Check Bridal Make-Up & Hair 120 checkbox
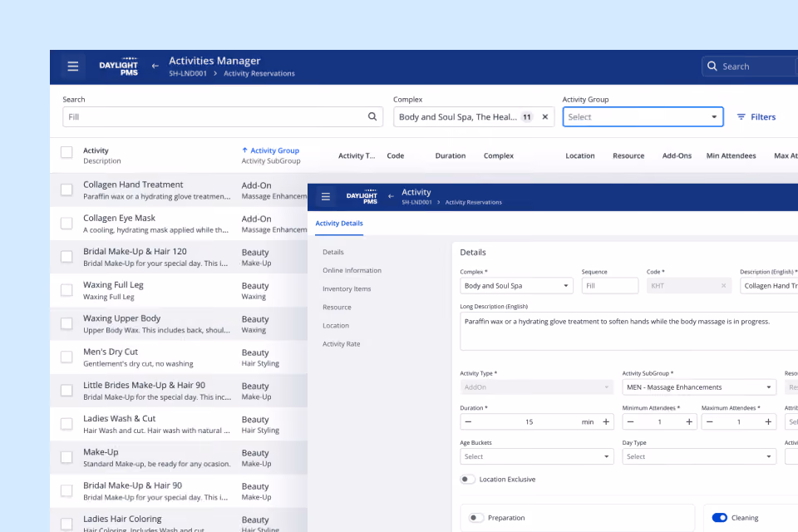The image size is (798, 532). click(66, 257)
